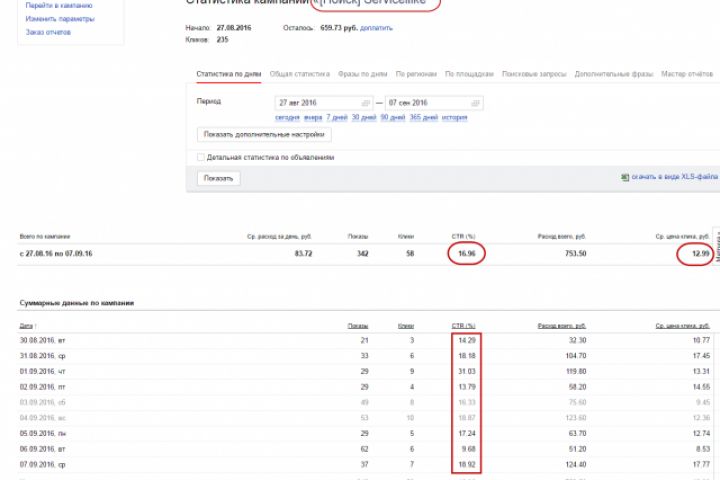Click 'Показать дополнительные настройки' button
720x480 pixels.
coord(264,135)
